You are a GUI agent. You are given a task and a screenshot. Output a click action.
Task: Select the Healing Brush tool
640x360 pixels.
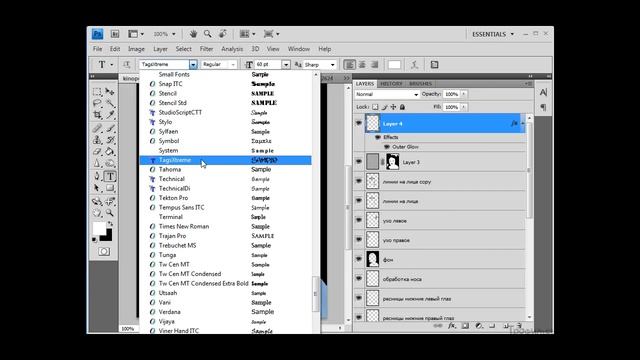click(x=97, y=129)
